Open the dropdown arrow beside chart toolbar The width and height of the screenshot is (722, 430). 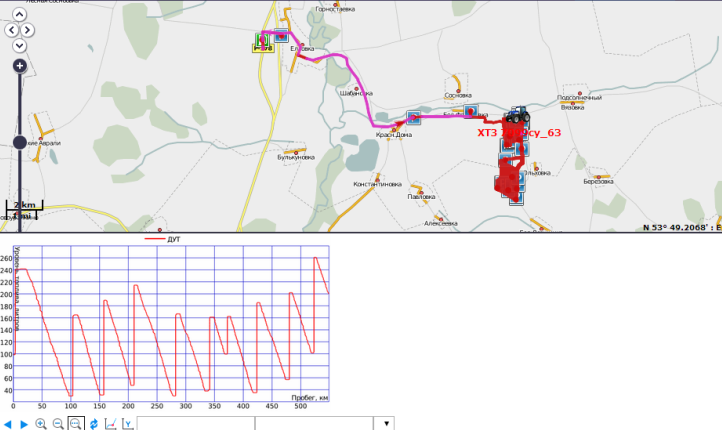click(x=387, y=424)
